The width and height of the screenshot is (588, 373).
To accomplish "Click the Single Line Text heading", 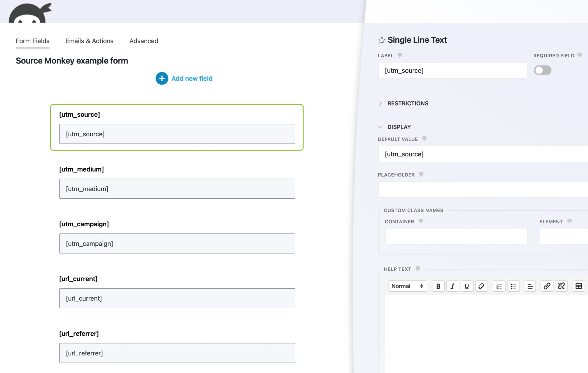I will (x=417, y=40).
